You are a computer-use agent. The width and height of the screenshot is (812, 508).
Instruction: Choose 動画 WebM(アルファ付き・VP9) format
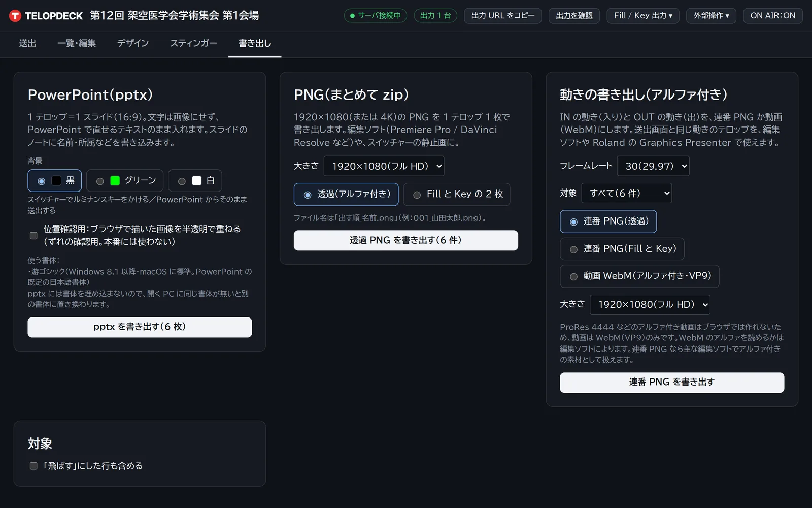click(639, 276)
